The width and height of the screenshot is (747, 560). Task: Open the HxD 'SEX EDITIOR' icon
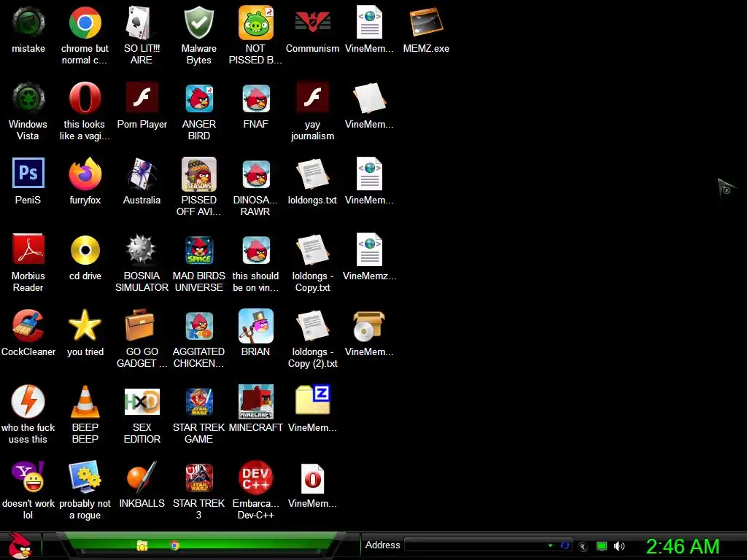tap(142, 402)
